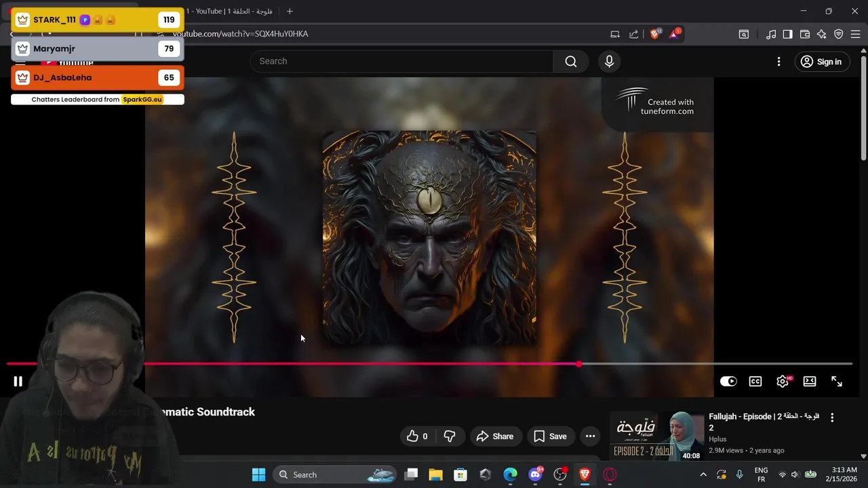This screenshot has width=868, height=488.
Task: Click STARK_111 in chatters leaderboard
Action: tap(98, 20)
